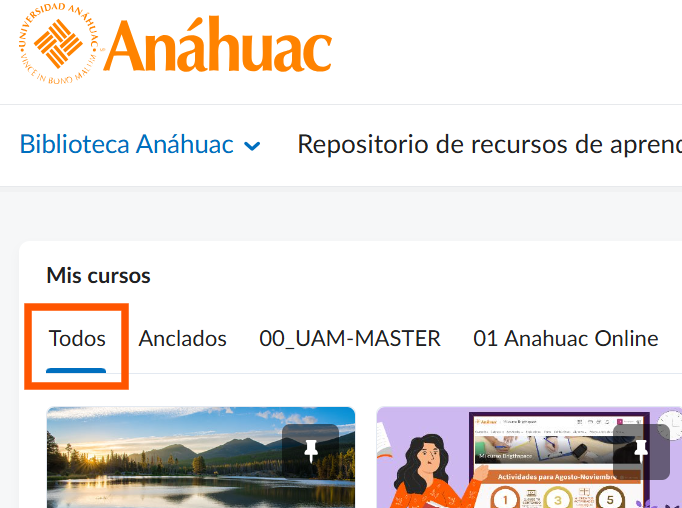Click numbered circle 5 in the course banner
This screenshot has width=682, height=508.
pos(610,498)
